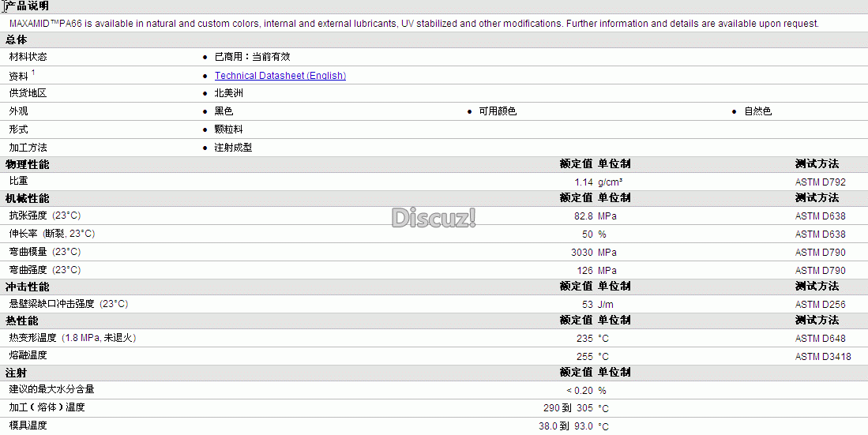868x435 pixels.
Task: Select the 产品说明 heading text
Action: (x=27, y=6)
